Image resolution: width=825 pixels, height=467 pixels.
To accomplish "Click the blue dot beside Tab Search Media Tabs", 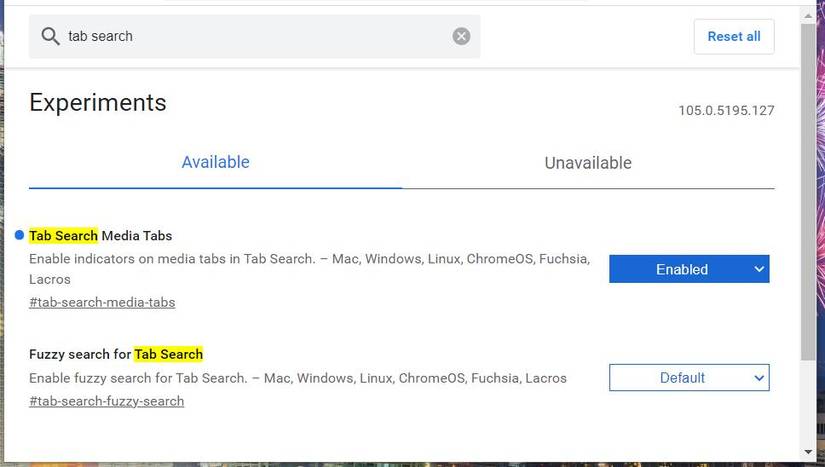I will pos(19,236).
